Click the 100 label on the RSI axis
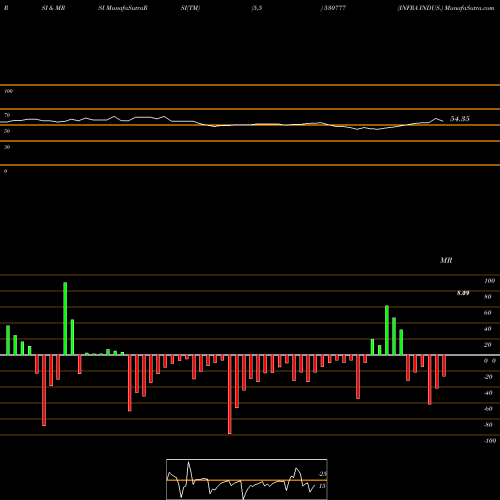 (8, 91)
